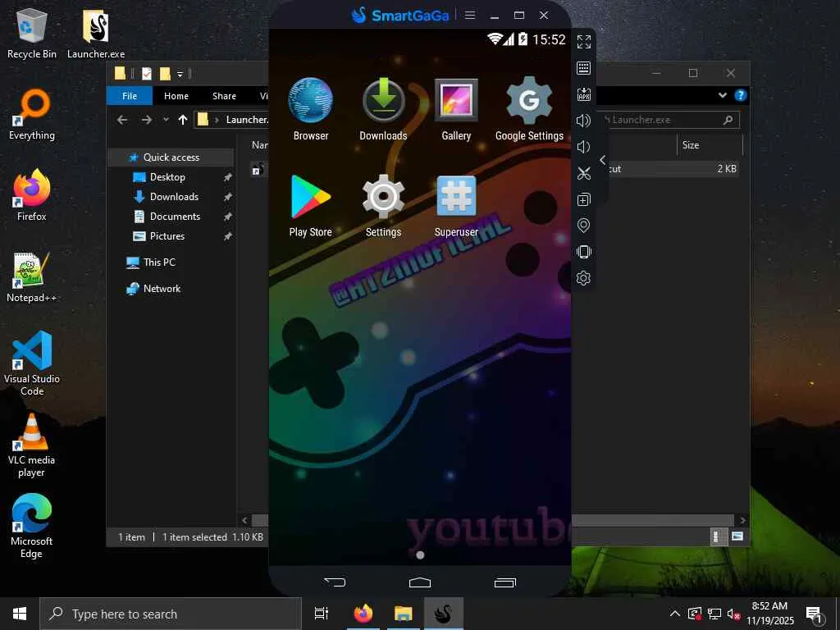Expand recent locations dropdown in Explorer
The height and width of the screenshot is (630, 840).
(166, 120)
